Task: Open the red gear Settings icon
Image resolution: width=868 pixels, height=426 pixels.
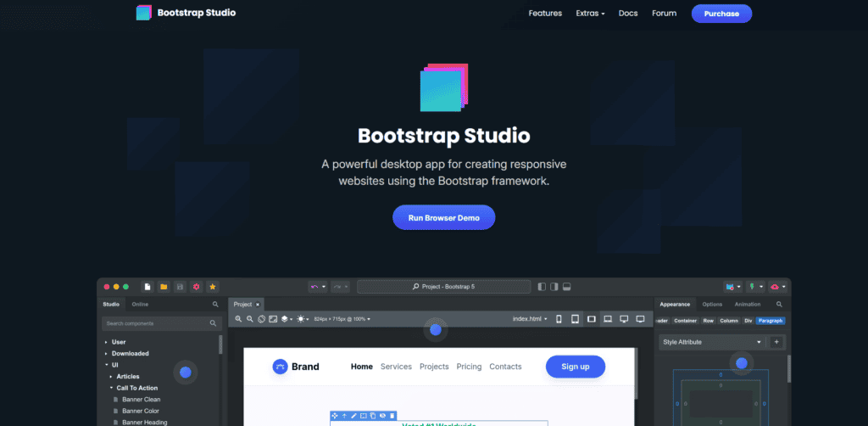Action: click(x=196, y=286)
